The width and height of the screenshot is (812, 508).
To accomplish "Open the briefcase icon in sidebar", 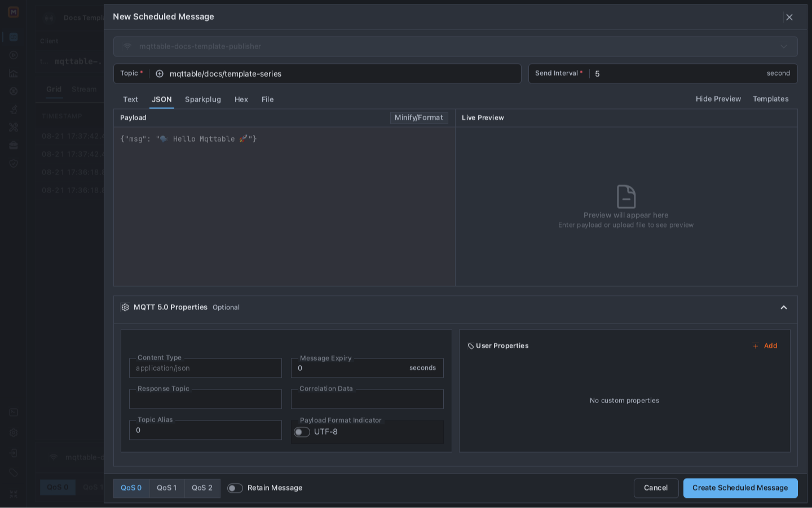I will [14, 146].
